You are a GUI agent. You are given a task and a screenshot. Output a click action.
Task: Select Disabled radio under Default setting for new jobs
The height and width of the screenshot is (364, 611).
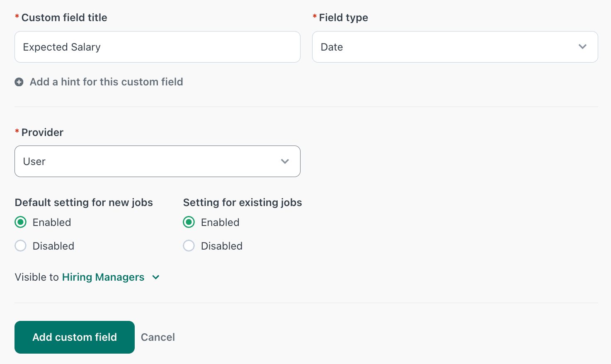[21, 246]
